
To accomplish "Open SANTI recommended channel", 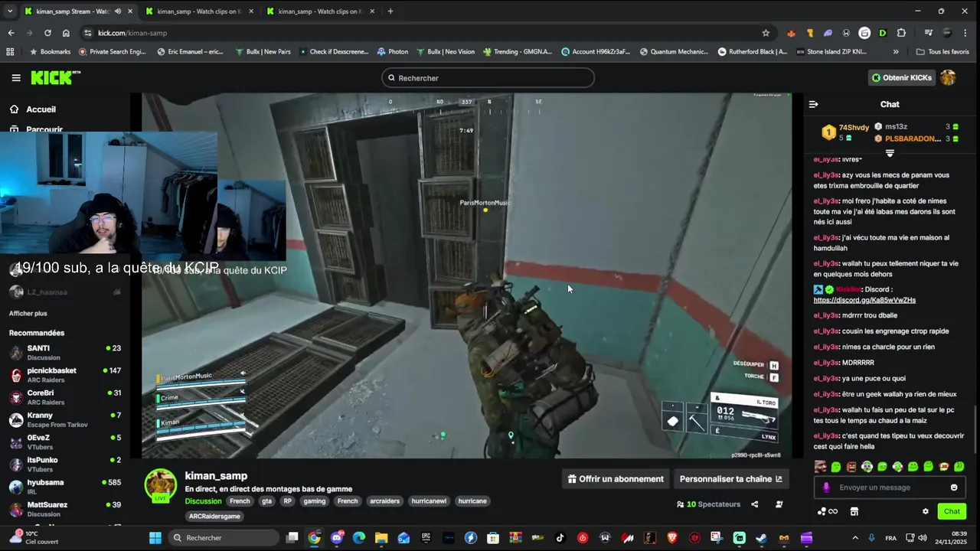I will (x=64, y=353).
